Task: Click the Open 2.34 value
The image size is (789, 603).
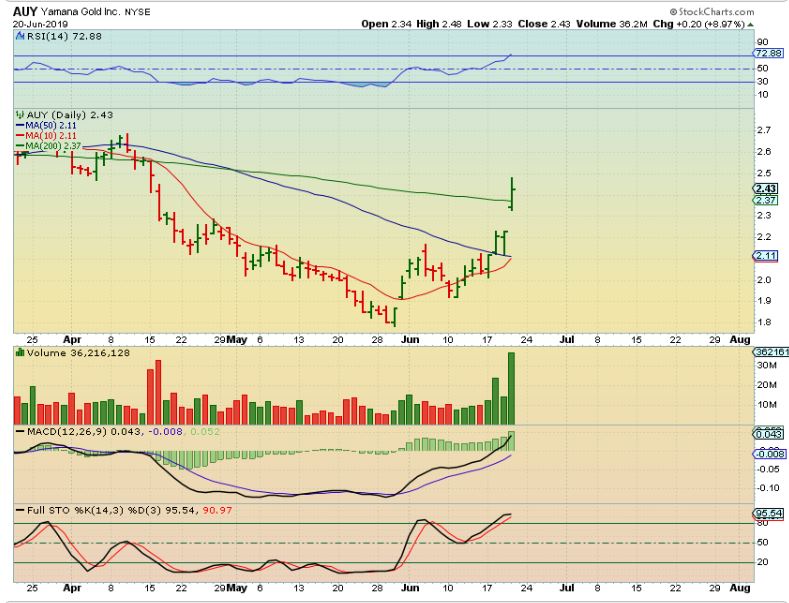Action: click(386, 24)
